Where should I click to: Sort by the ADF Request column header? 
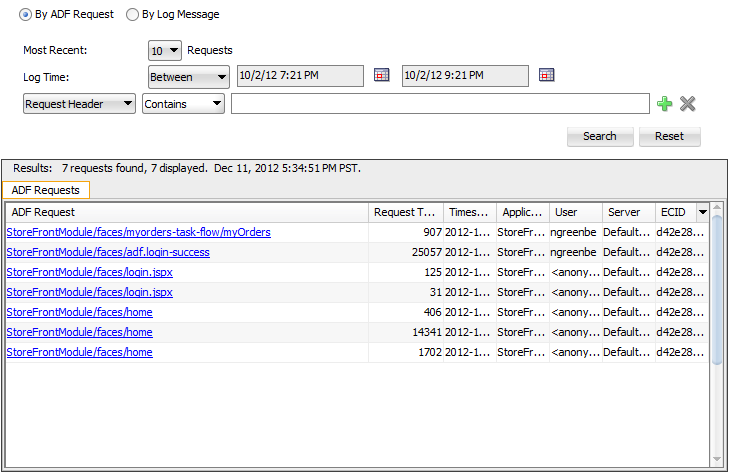[x=187, y=212]
